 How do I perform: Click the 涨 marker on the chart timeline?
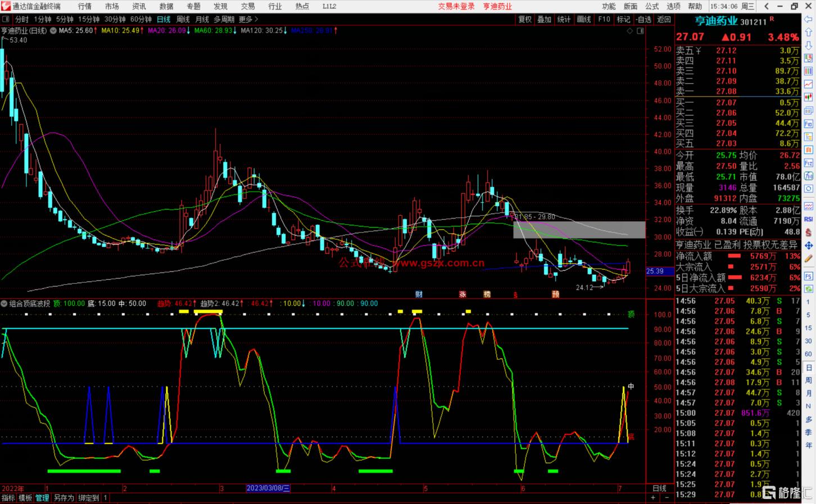click(463, 294)
